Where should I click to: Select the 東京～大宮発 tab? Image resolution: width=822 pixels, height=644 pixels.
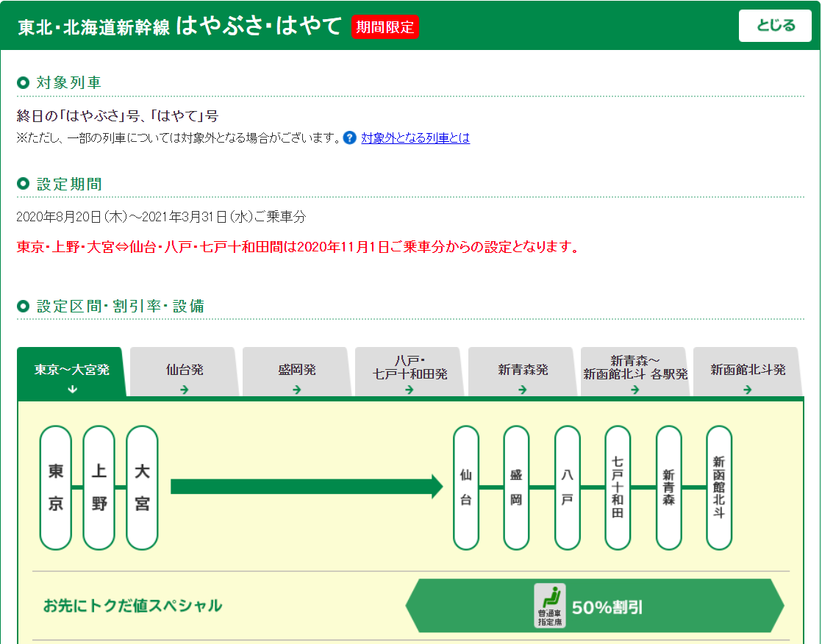click(72, 372)
